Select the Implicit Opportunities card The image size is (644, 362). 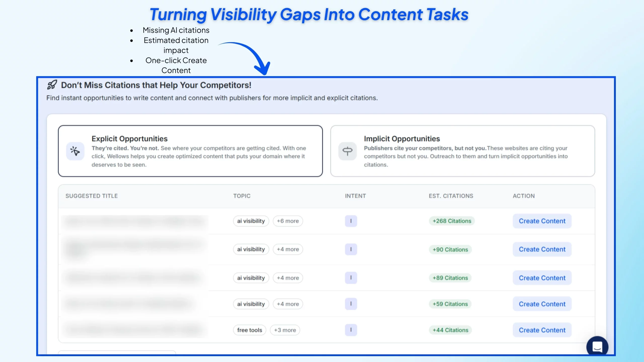[463, 151]
